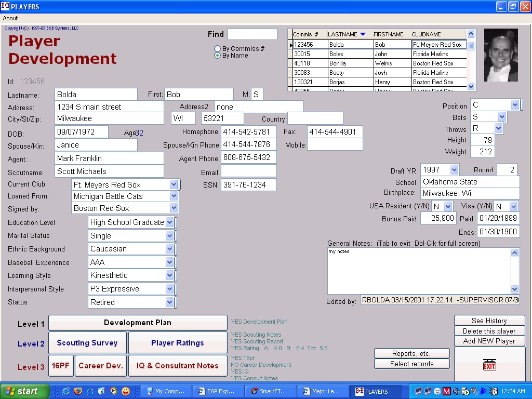
Task: Click the player list scrollbar down arrow
Action: pos(471,87)
